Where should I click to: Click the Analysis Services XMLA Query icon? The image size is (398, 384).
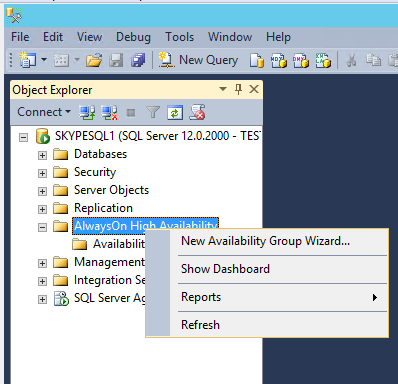tap(323, 61)
